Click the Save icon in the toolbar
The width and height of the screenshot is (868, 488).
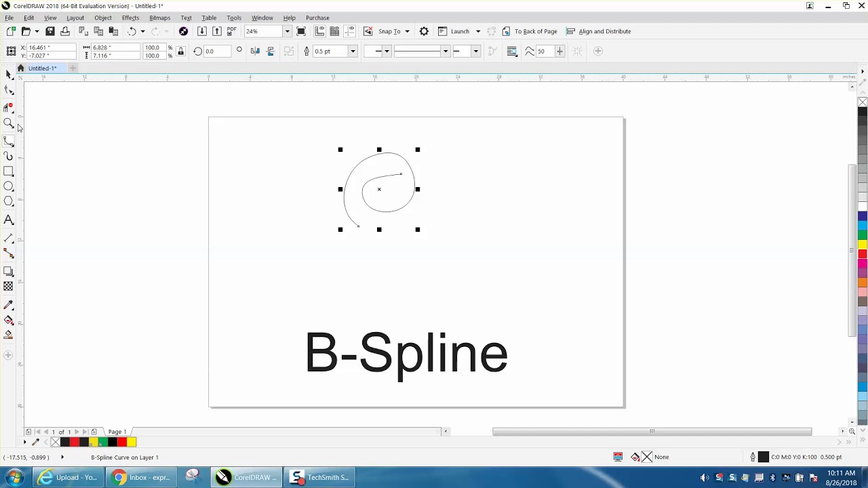[50, 31]
